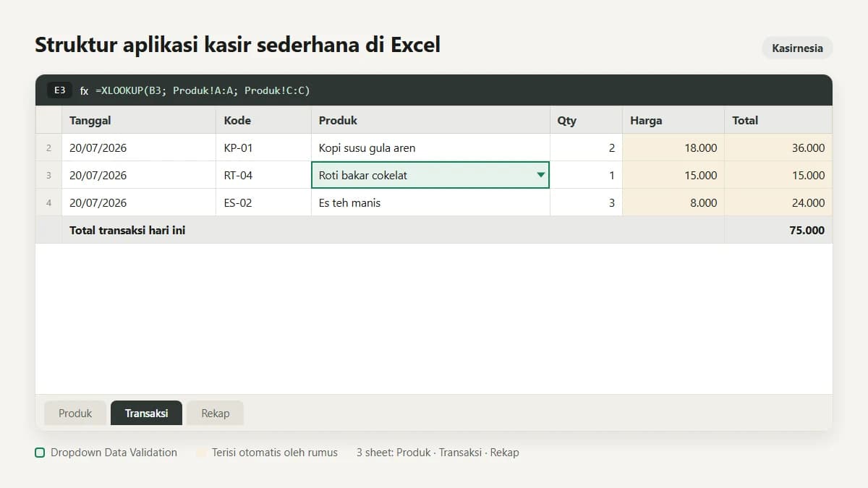Select the Tanggal column header
This screenshot has height=488, width=868.
pos(139,120)
